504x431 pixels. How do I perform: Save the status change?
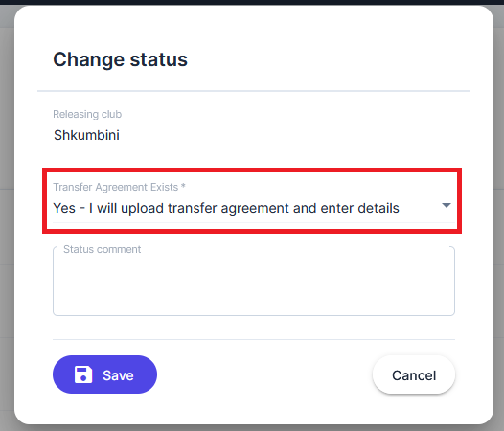pyautogui.click(x=104, y=374)
